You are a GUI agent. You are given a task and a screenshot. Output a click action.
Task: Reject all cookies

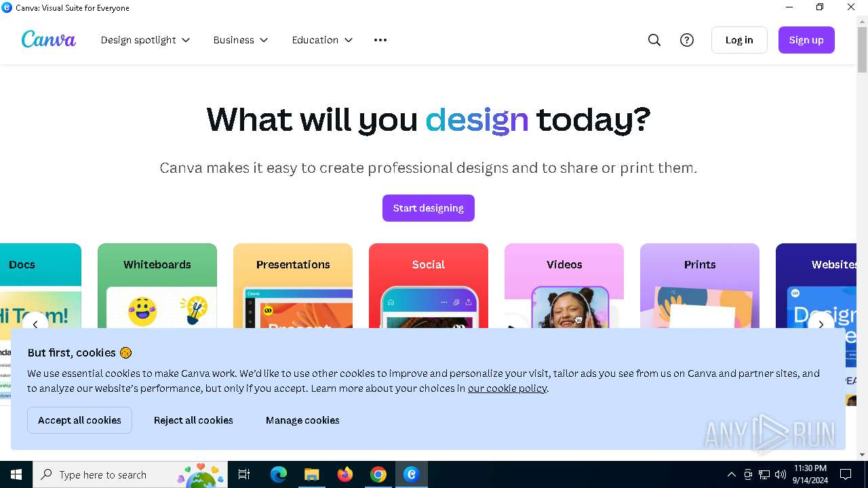tap(193, 420)
